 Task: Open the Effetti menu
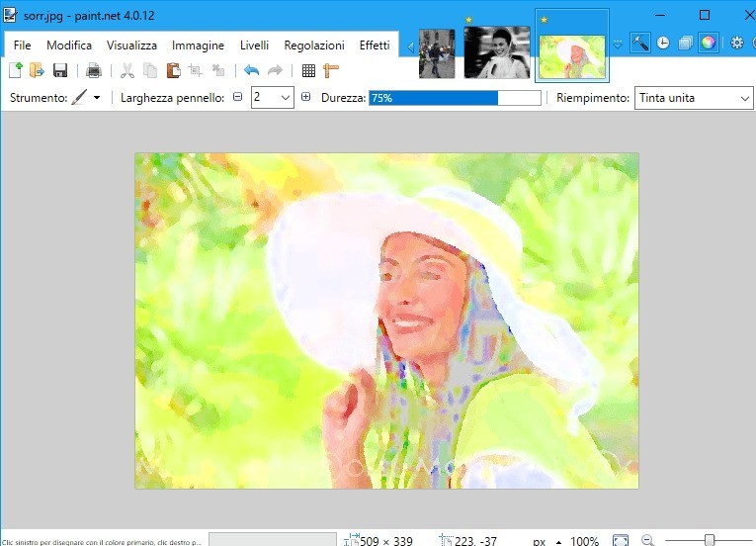[374, 45]
